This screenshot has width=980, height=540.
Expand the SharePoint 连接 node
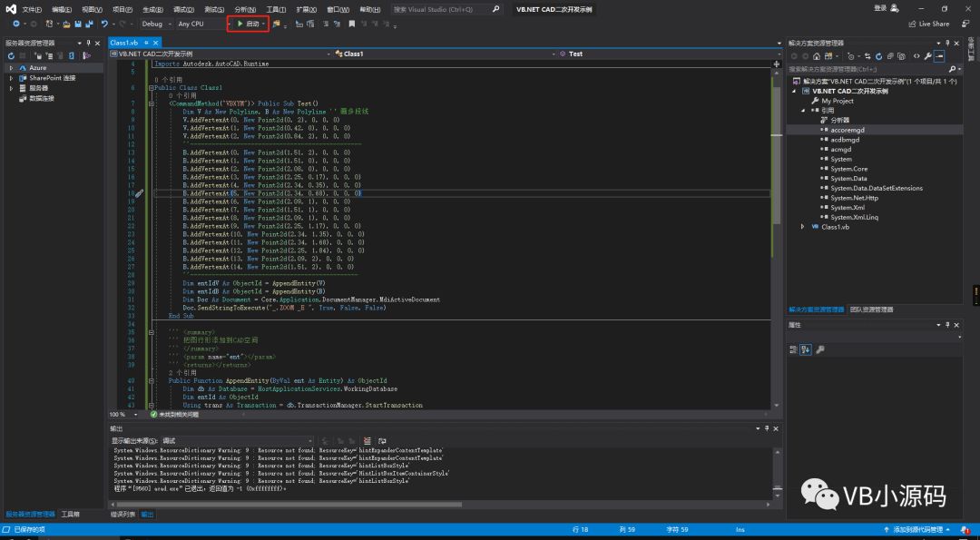point(11,78)
